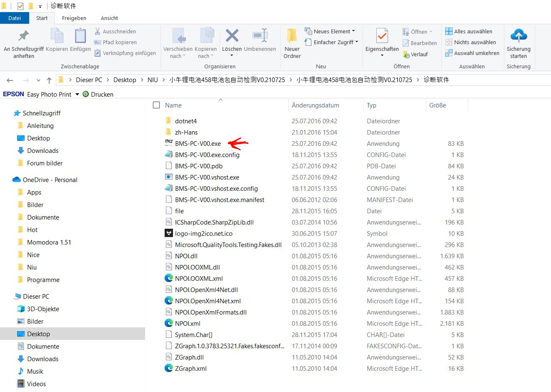This screenshot has height=392, width=551.
Task: Switch to the Ansicht ribbon tab
Action: click(x=109, y=18)
